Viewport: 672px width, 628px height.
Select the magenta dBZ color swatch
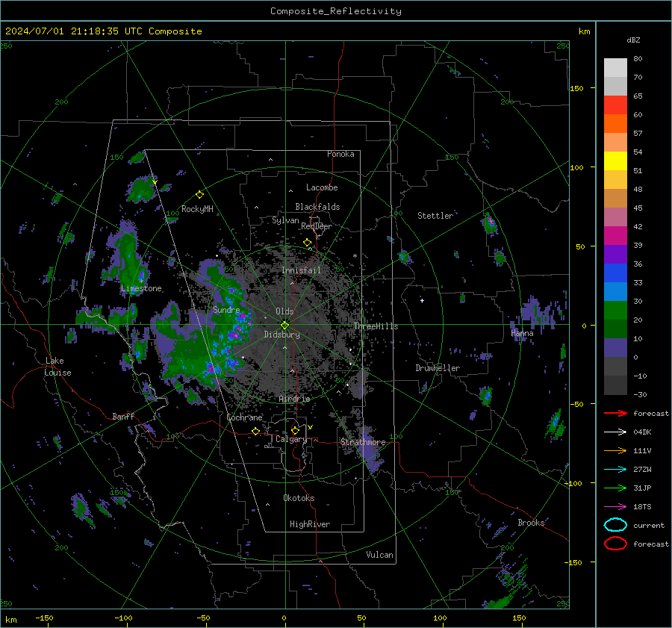click(615, 236)
